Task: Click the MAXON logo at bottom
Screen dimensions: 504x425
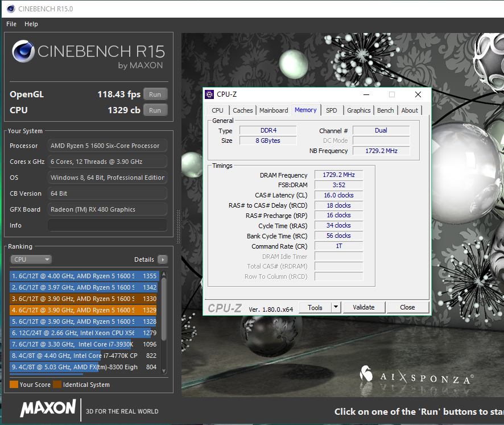Action: 48,409
